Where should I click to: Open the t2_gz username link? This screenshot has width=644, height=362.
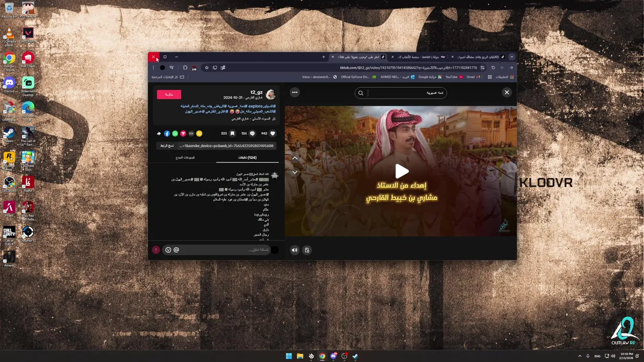click(x=257, y=93)
